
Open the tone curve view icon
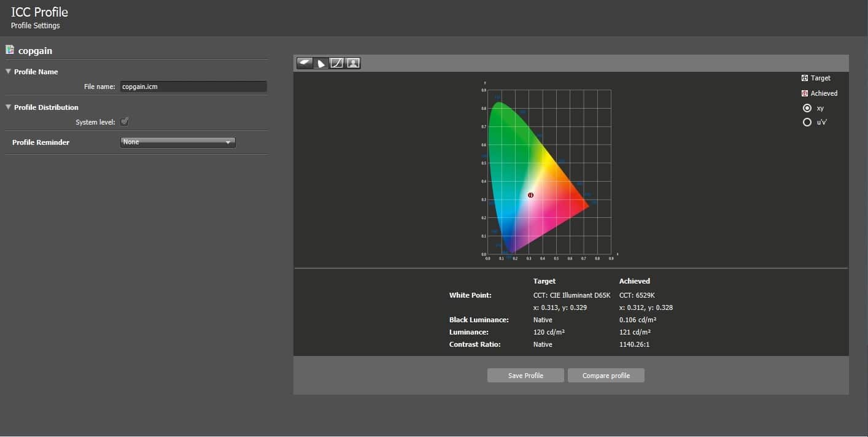(x=336, y=63)
